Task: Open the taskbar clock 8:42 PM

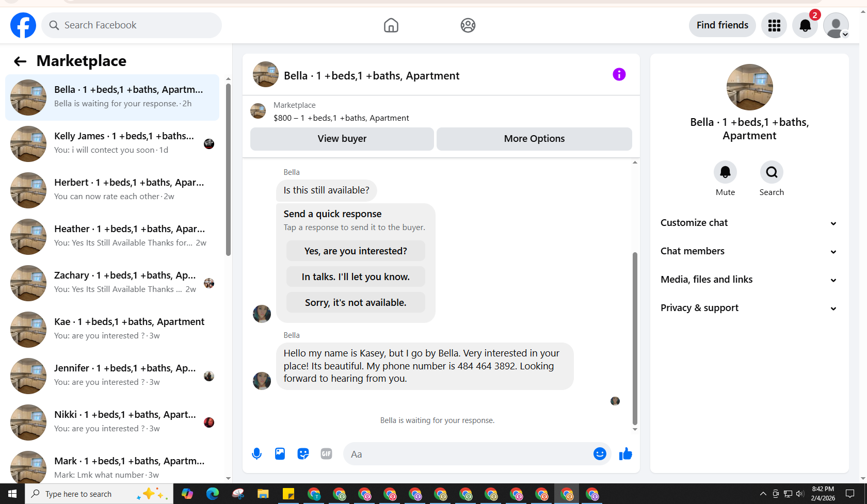Action: [x=823, y=494]
